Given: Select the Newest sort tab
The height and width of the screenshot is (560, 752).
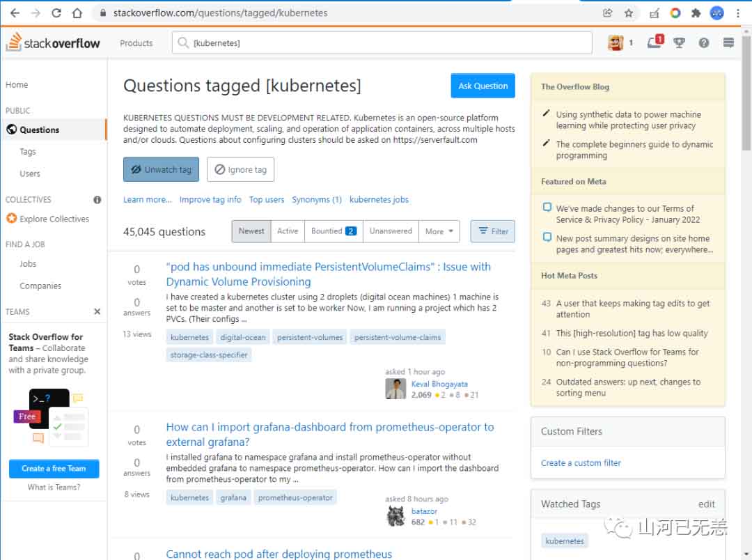Looking at the screenshot, I should coord(251,231).
